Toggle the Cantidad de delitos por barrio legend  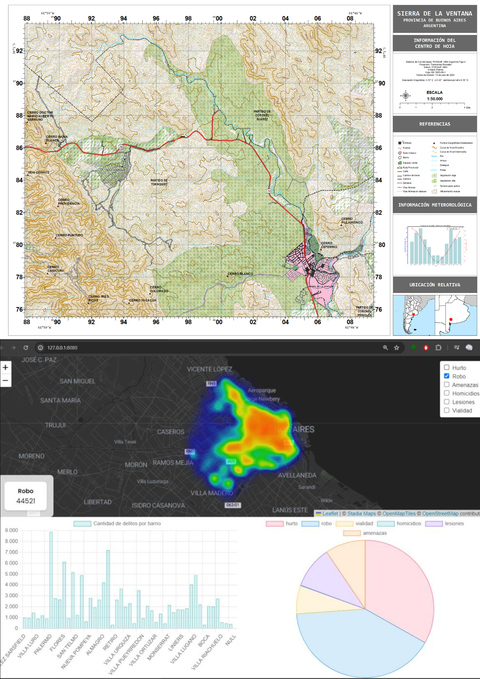pyautogui.click(x=82, y=524)
